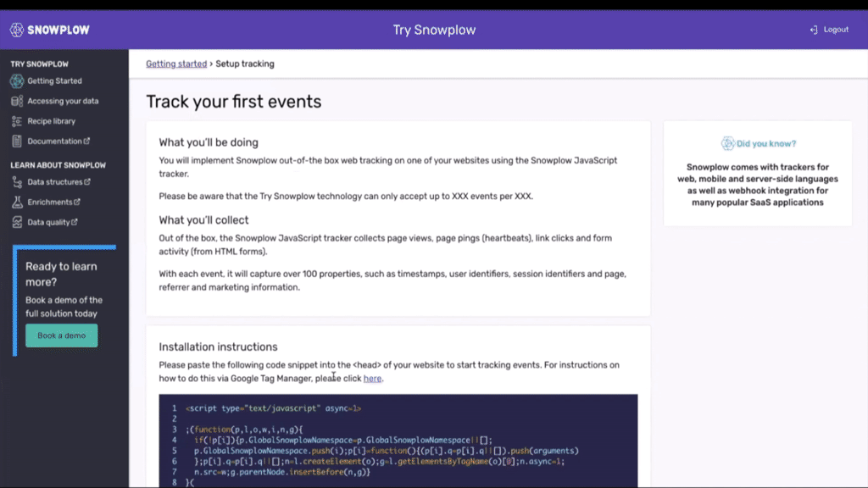Click the Try Snowplow title in the header
Screen dimensions: 868x488
[x=433, y=30]
